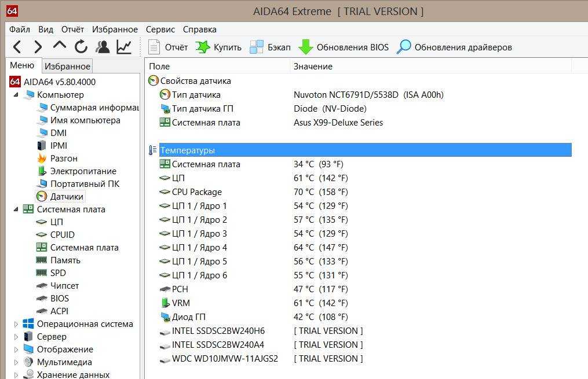Open the graph chart toolbar icon
The height and width of the screenshot is (379, 588).
point(124,47)
